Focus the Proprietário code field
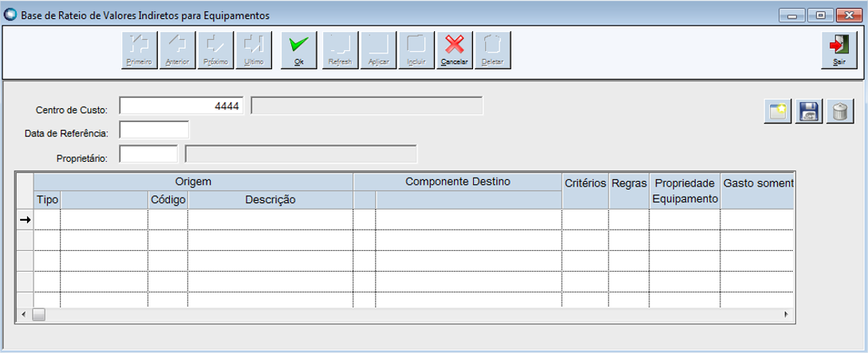Image resolution: width=868 pixels, height=353 pixels. coord(148,155)
